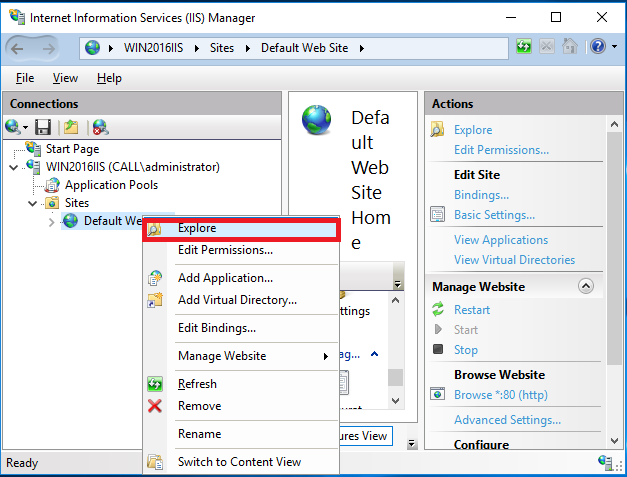Click Explore link in Actions pane
The image size is (627, 477).
(x=473, y=130)
